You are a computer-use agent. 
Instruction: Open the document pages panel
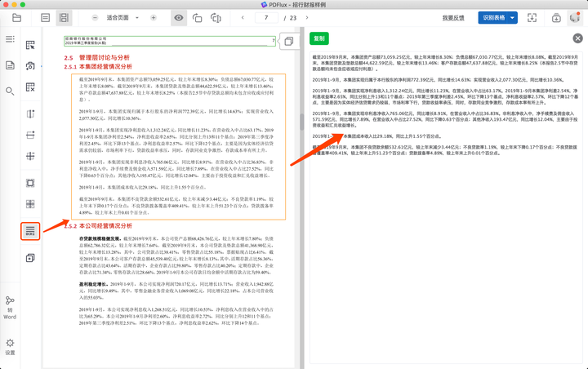click(x=10, y=65)
